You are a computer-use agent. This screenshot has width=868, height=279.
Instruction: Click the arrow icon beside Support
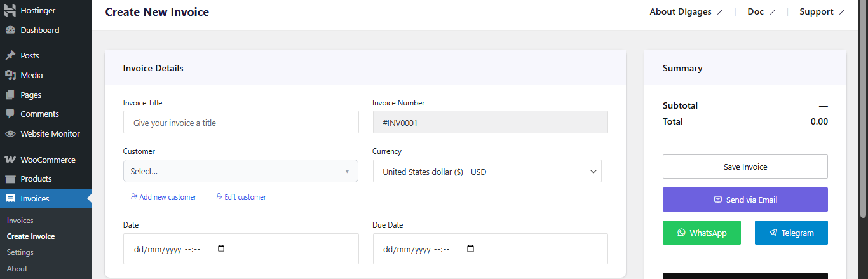pos(842,12)
